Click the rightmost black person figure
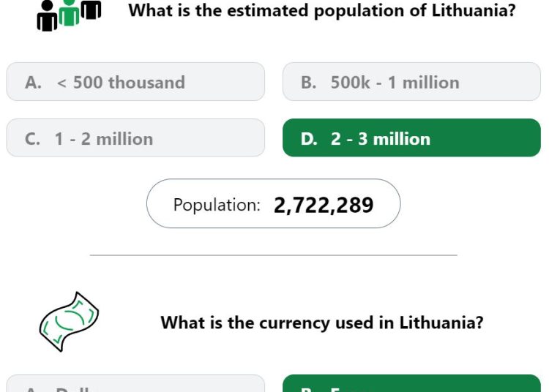The image size is (549, 392). click(x=91, y=10)
